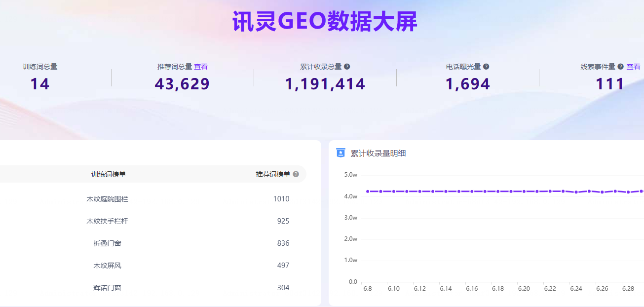Click the 6.16 label on the x-axis

(x=472, y=288)
